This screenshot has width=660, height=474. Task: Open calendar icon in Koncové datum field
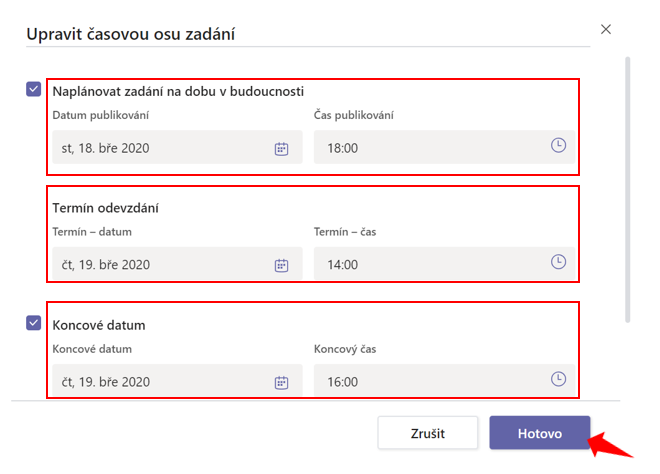point(281,382)
